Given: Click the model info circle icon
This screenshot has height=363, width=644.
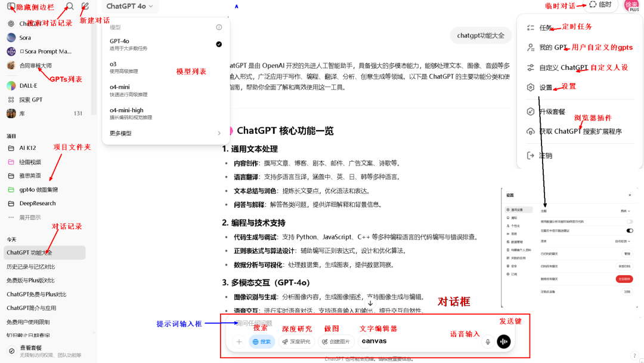Looking at the screenshot, I should 219,27.
